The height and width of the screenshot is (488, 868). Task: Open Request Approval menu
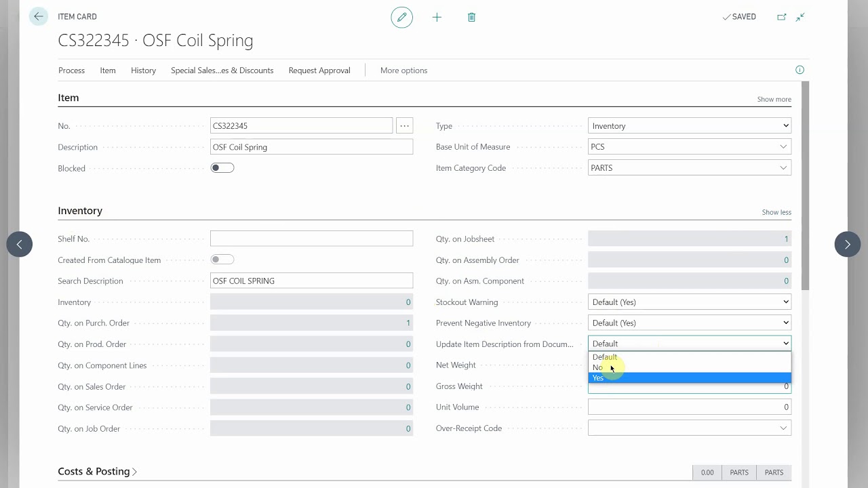319,70
